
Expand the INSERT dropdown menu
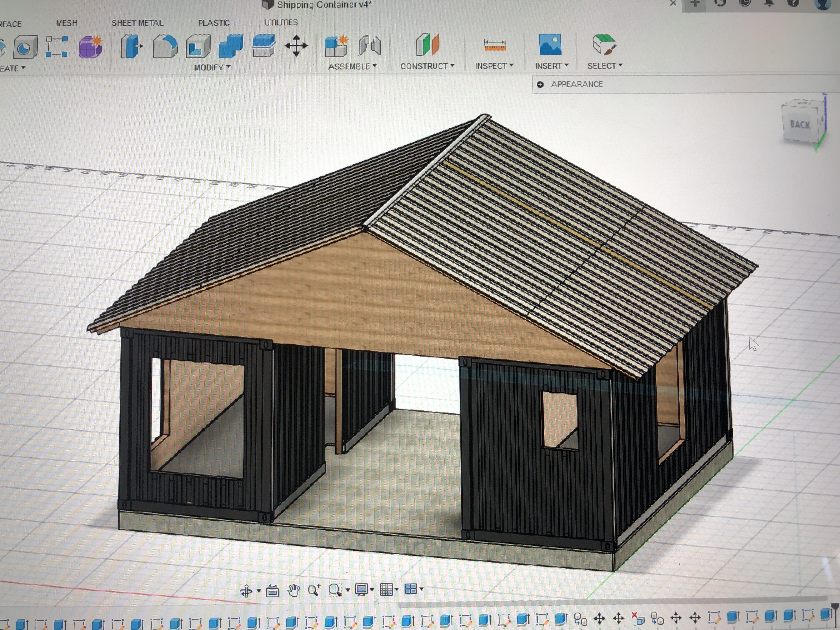(552, 66)
